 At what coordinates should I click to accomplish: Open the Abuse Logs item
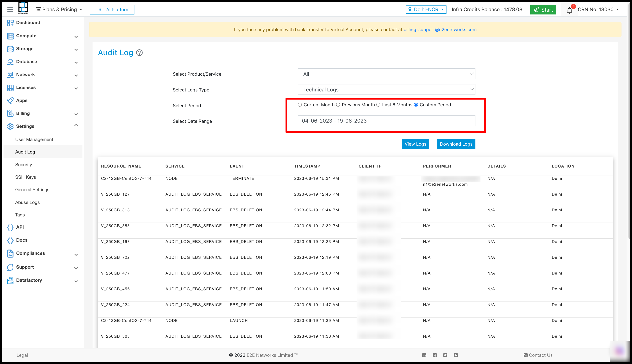click(x=27, y=202)
